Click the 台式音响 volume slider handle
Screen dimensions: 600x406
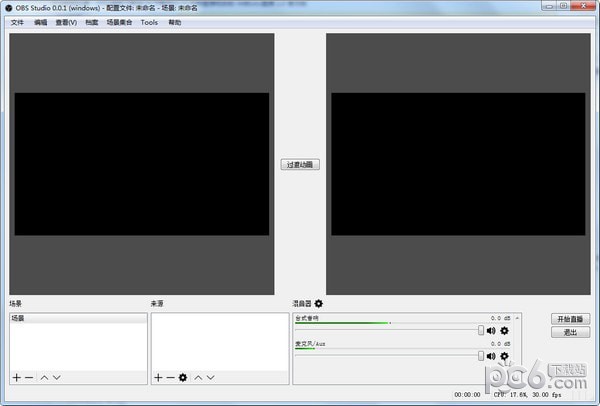point(481,330)
